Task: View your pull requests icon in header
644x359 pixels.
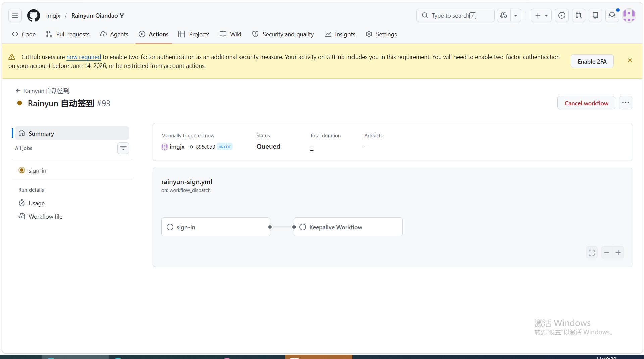Action: (x=579, y=15)
